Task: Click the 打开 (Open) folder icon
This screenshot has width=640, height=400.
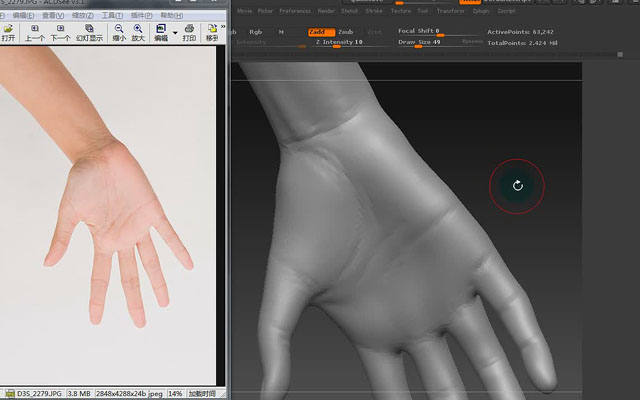Action: (8, 33)
